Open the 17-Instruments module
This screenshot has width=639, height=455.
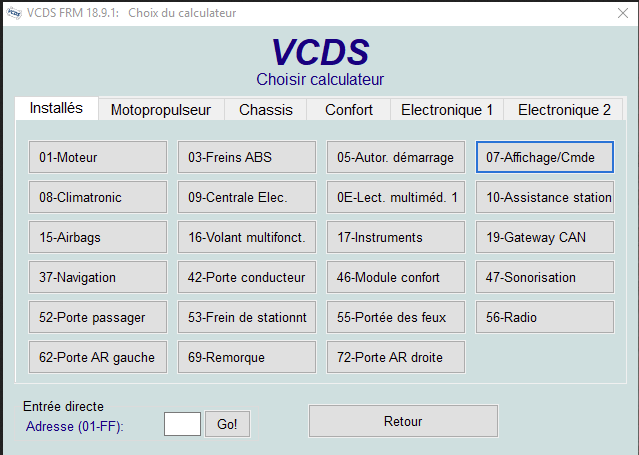396,237
